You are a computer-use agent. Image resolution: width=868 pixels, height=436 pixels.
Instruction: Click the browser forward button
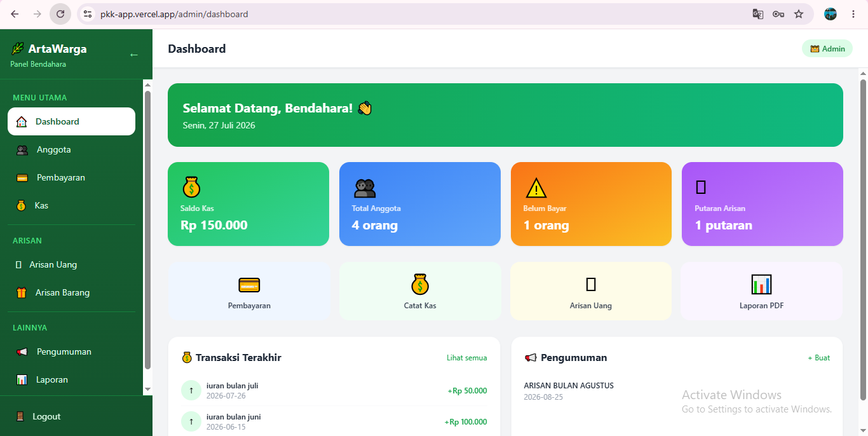pos(37,14)
